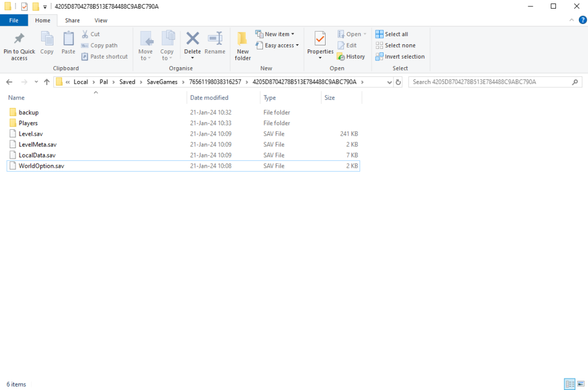Click the Delete icon in the ribbon
The height and width of the screenshot is (390, 588).
point(192,41)
